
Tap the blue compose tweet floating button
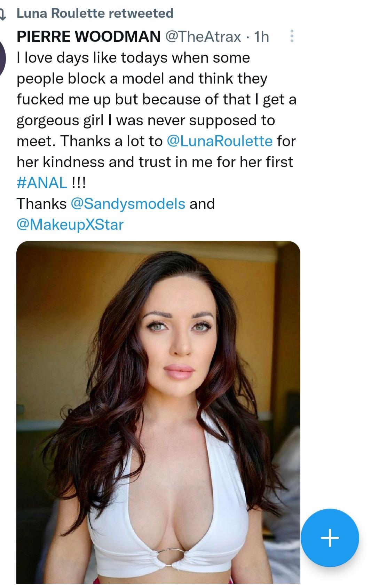point(330,538)
